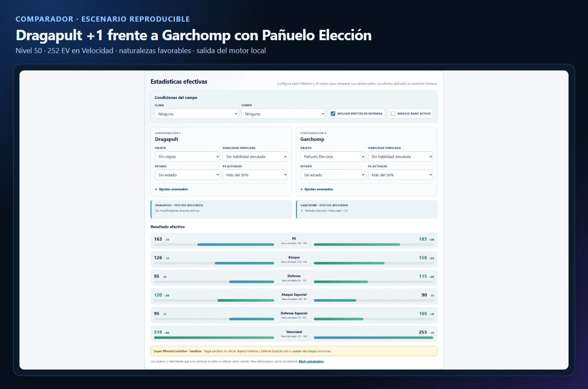Click the Super Mineral Evolutivo Sandbox notice

[x=294, y=351]
